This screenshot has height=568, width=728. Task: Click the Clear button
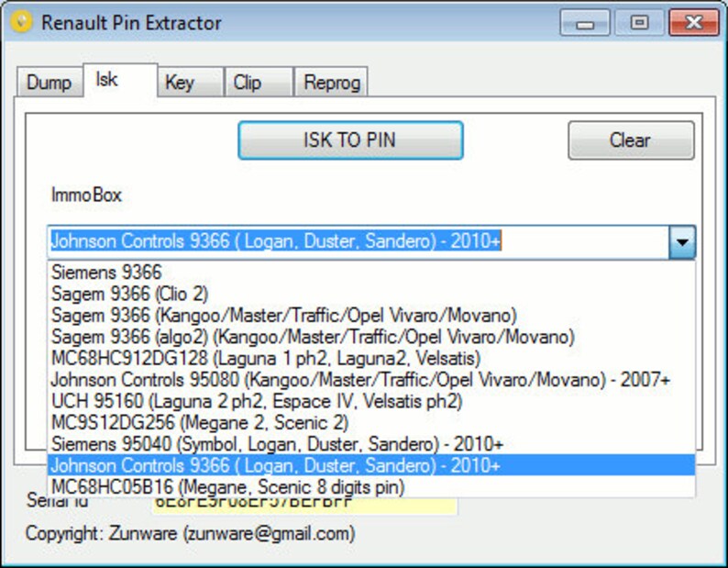tap(631, 140)
